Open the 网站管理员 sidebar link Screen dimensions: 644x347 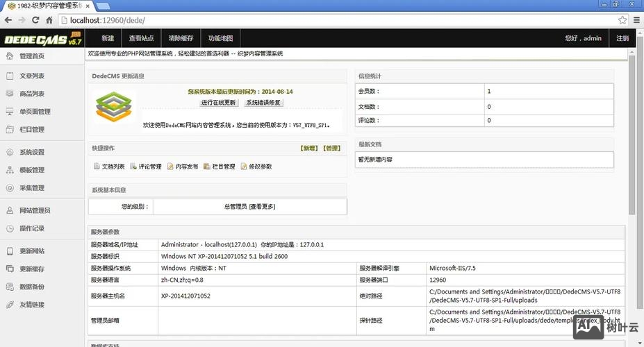35,210
